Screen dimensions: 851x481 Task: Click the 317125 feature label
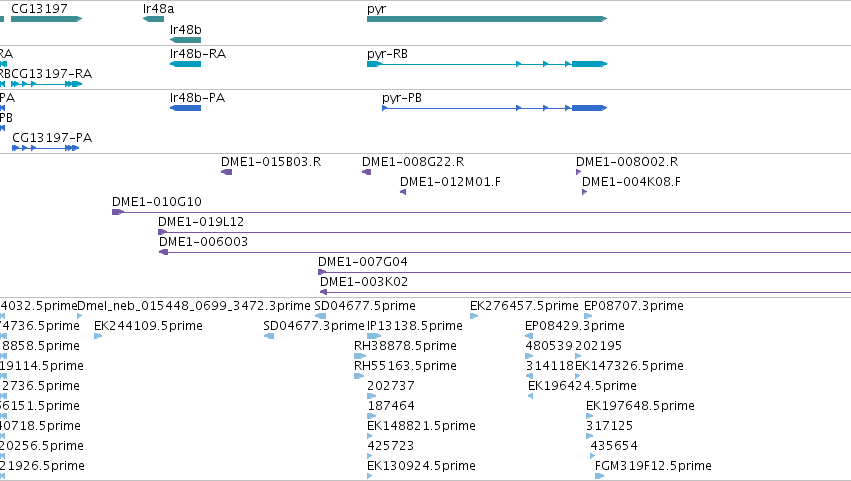609,427
